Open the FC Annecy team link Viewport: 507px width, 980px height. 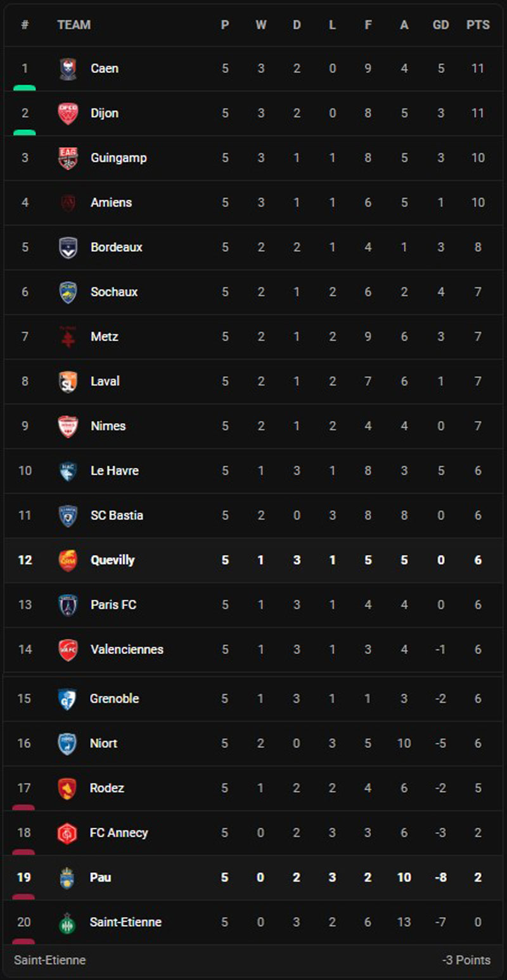pos(119,833)
